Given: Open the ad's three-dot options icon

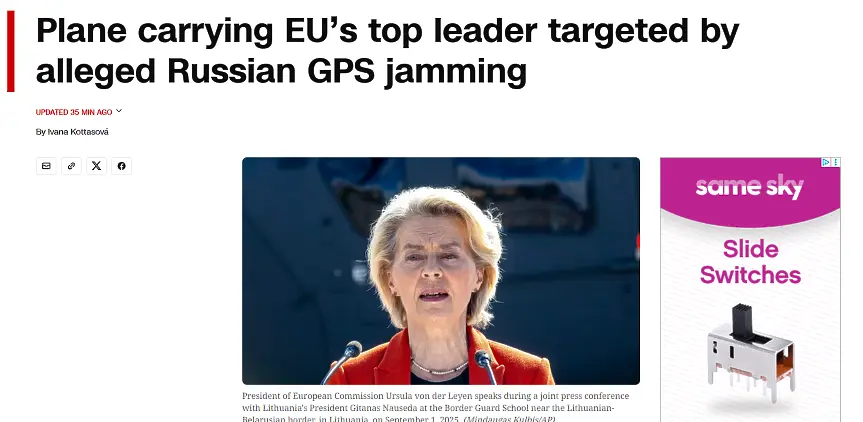Looking at the screenshot, I should (x=835, y=162).
